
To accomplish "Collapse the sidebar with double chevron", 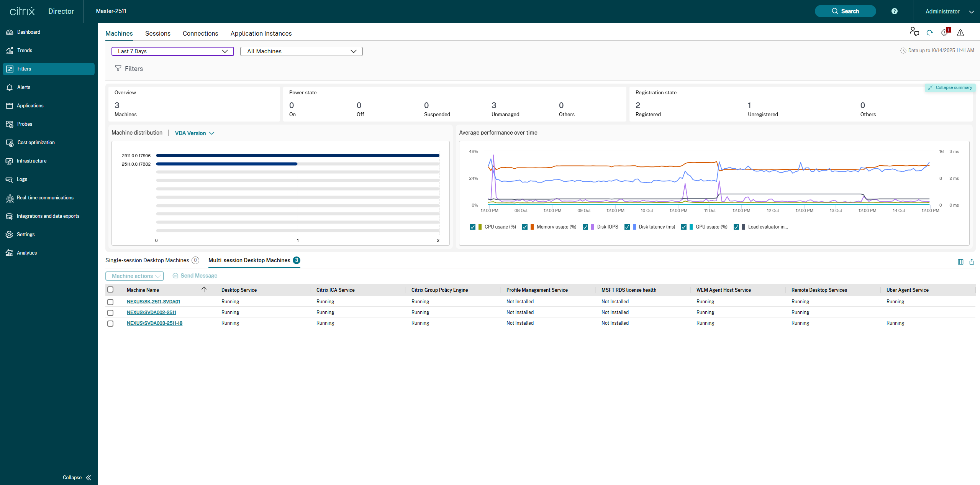I will (x=89, y=478).
